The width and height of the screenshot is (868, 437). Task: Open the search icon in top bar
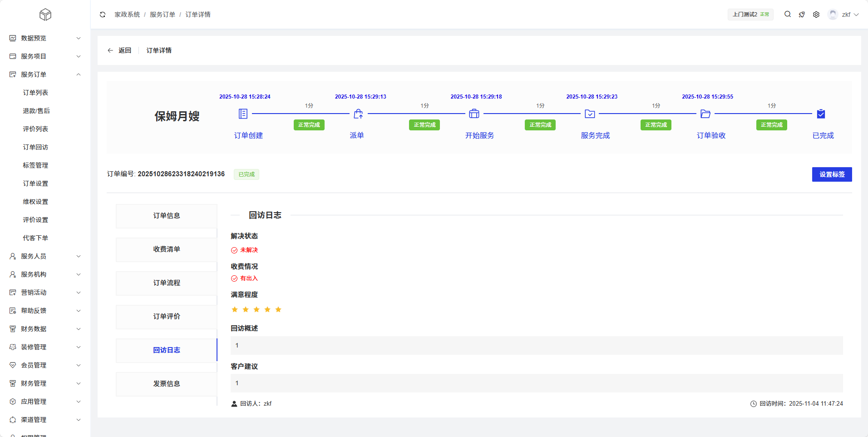tap(788, 15)
